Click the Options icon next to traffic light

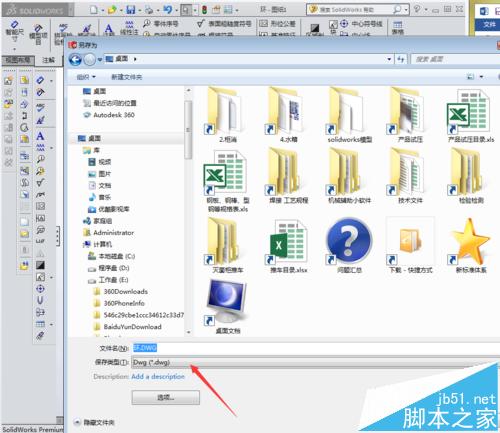click(216, 10)
